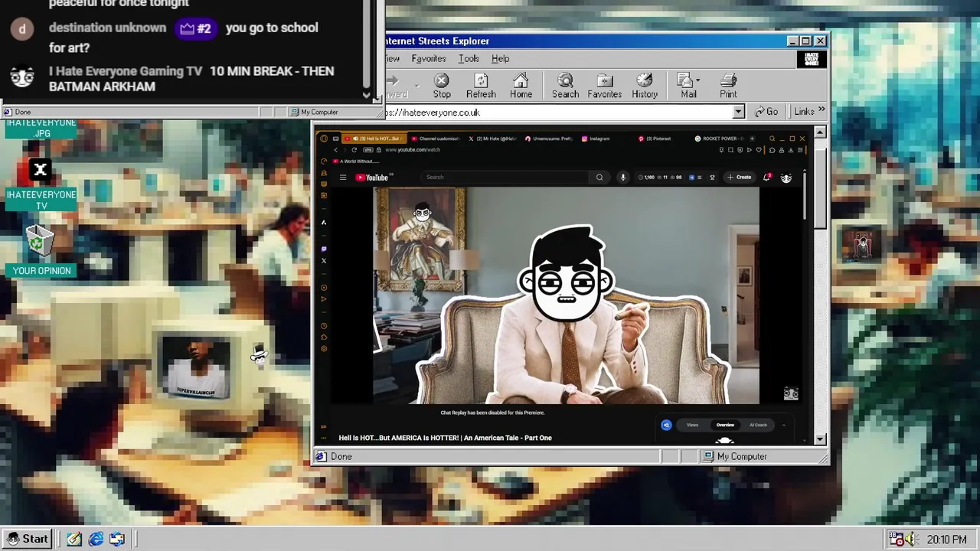
Task: Select the AI Coach pill
Action: 758,425
